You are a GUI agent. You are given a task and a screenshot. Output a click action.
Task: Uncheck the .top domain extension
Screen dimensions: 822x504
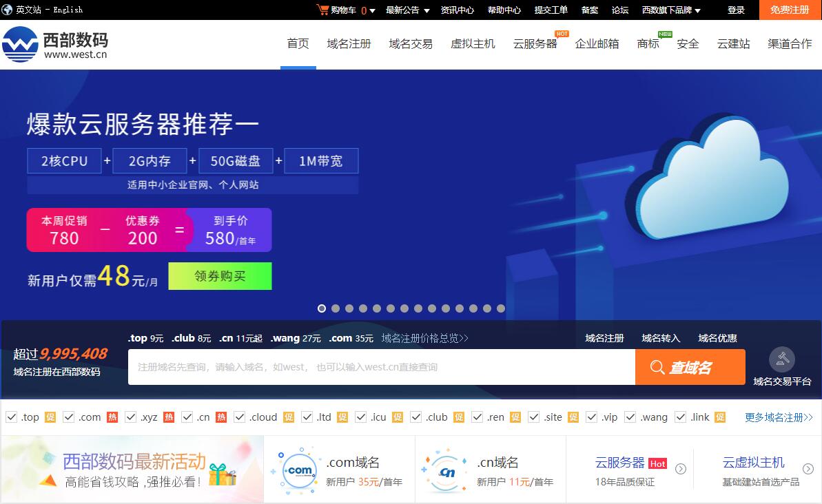click(x=11, y=417)
